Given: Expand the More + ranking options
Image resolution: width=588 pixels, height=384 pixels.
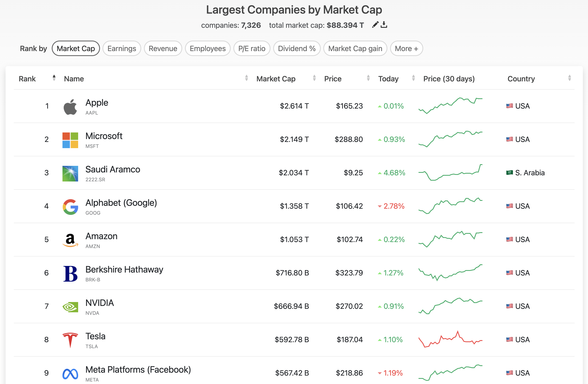Looking at the screenshot, I should [x=406, y=48].
